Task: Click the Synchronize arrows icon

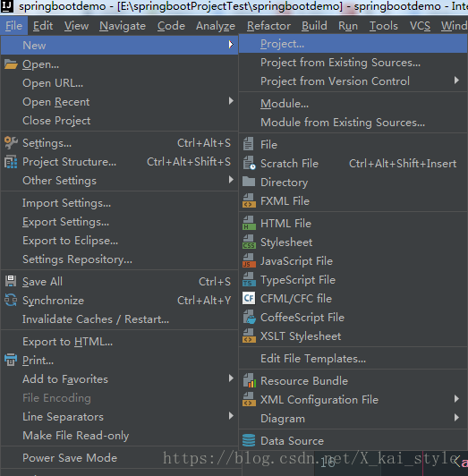Action: pyautogui.click(x=11, y=301)
